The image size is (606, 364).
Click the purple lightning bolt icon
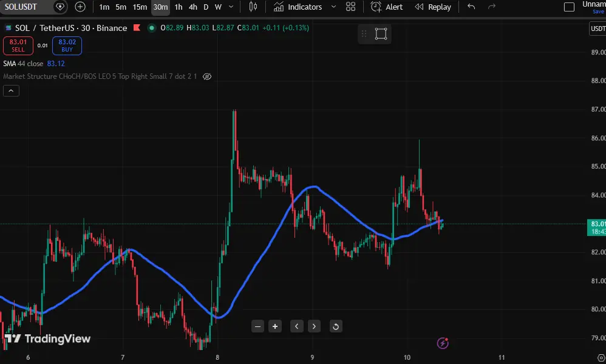[443, 343]
